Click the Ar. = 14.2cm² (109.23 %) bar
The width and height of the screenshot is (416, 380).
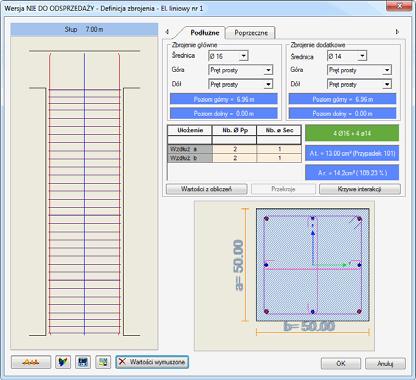click(352, 173)
